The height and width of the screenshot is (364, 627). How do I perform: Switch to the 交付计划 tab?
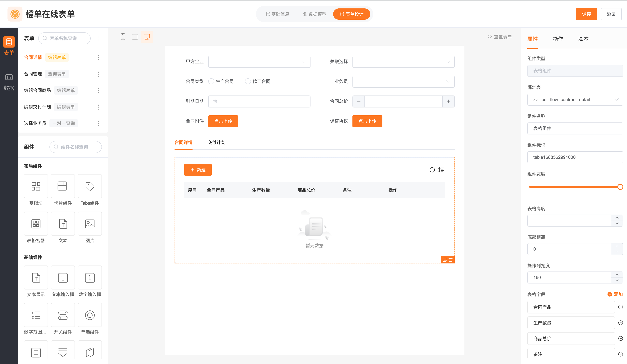216,142
